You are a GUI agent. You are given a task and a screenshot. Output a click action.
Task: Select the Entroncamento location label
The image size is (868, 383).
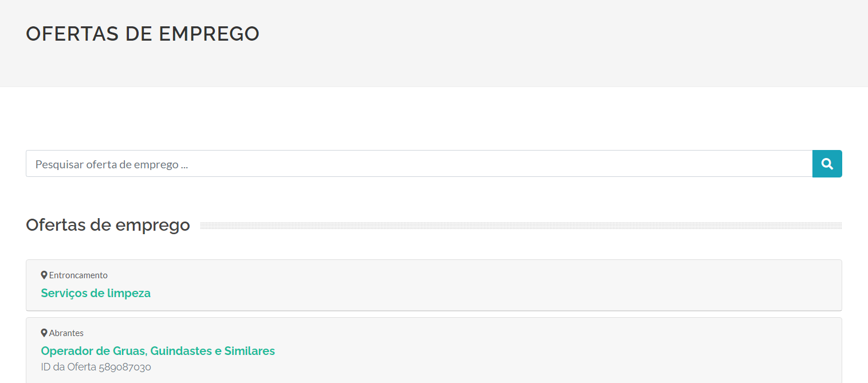[78, 275]
